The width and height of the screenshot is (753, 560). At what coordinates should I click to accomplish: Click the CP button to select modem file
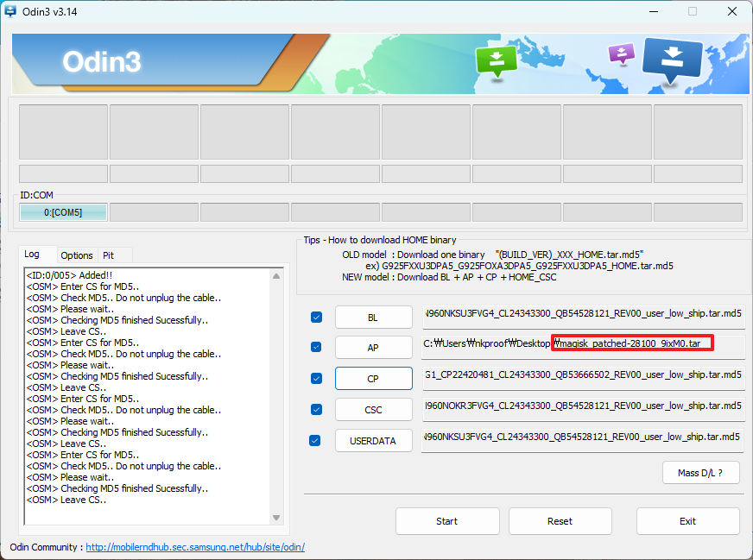(373, 379)
